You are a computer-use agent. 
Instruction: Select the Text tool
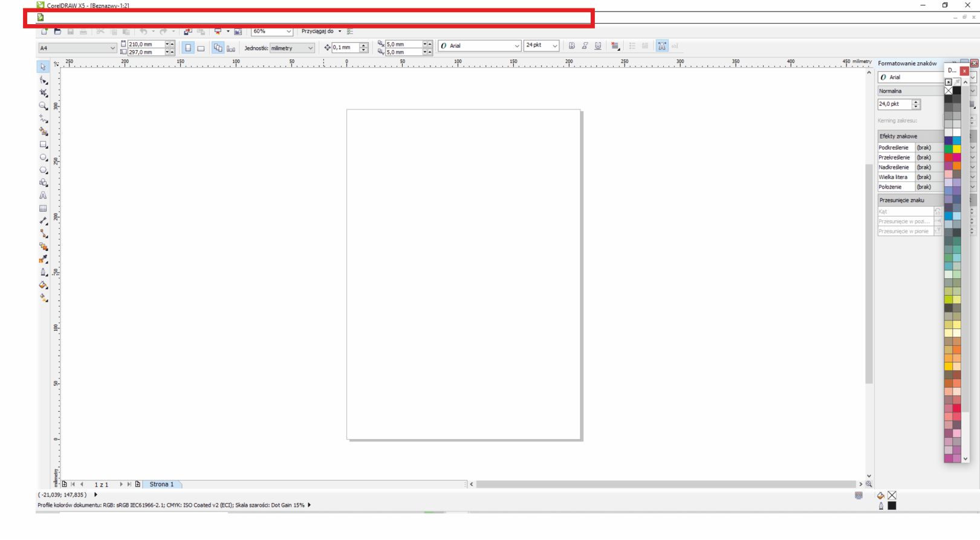click(x=43, y=195)
